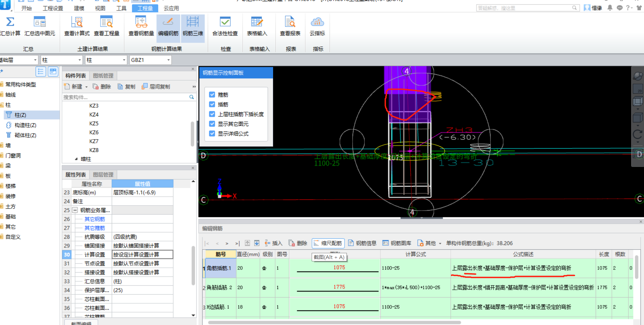Image resolution: width=644 pixels, height=325 pixels.
Task: Click the 删除 icon in component list
Action: (95, 87)
